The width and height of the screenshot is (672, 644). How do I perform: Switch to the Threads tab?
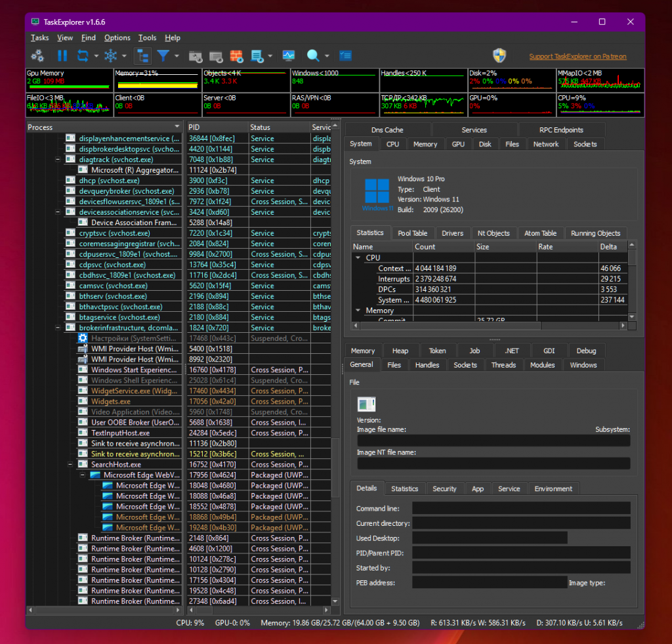click(503, 365)
